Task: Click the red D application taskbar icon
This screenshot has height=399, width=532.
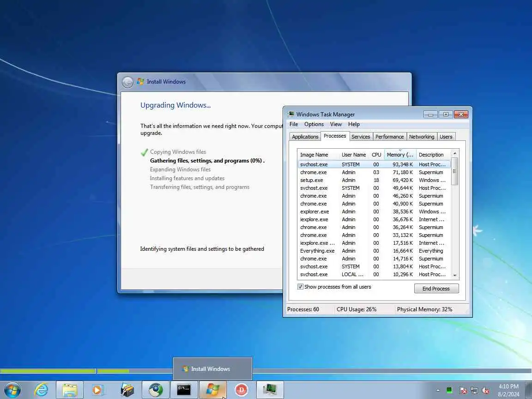Action: 241,389
